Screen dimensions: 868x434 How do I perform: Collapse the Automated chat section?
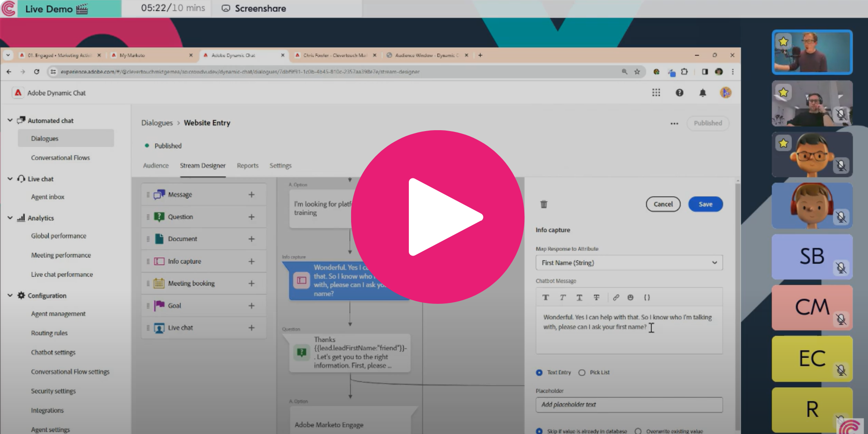point(10,120)
